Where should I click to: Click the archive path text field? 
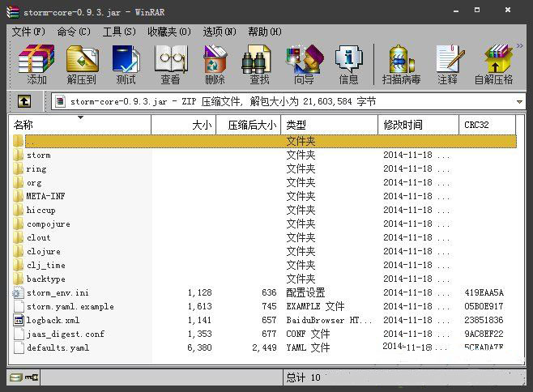point(288,102)
